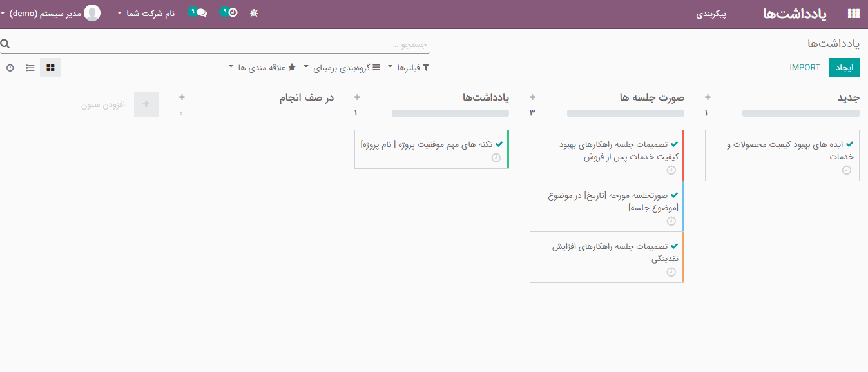Click plus icon in در صف انجام column
868x372 pixels.
[x=182, y=97]
